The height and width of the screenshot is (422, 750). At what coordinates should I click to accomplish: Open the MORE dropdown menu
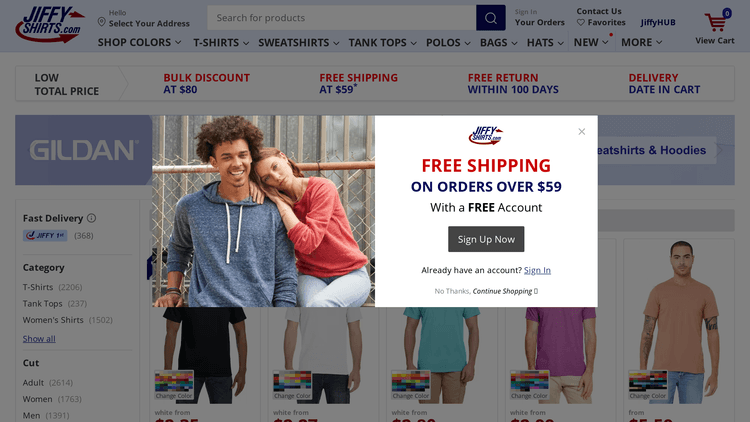641,43
